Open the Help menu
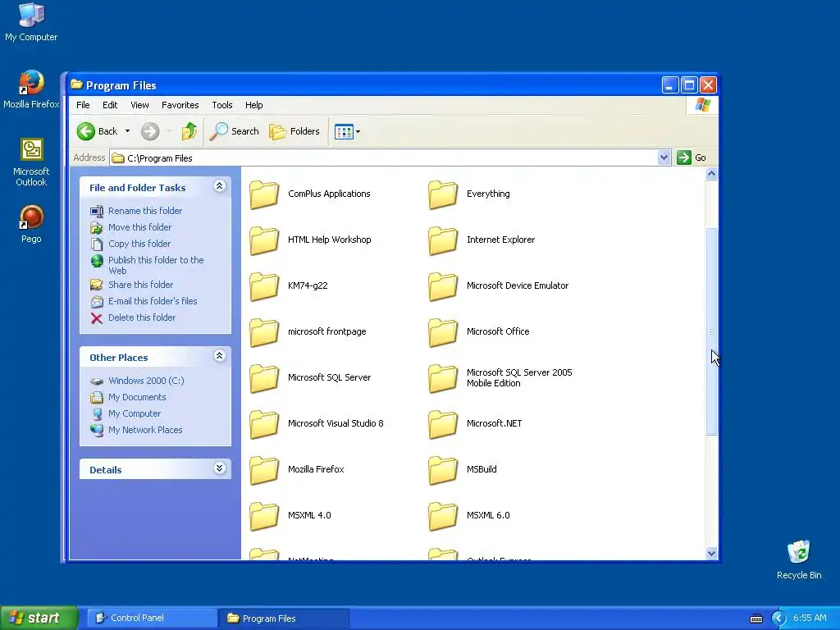Viewport: 840px width, 630px height. click(x=254, y=105)
